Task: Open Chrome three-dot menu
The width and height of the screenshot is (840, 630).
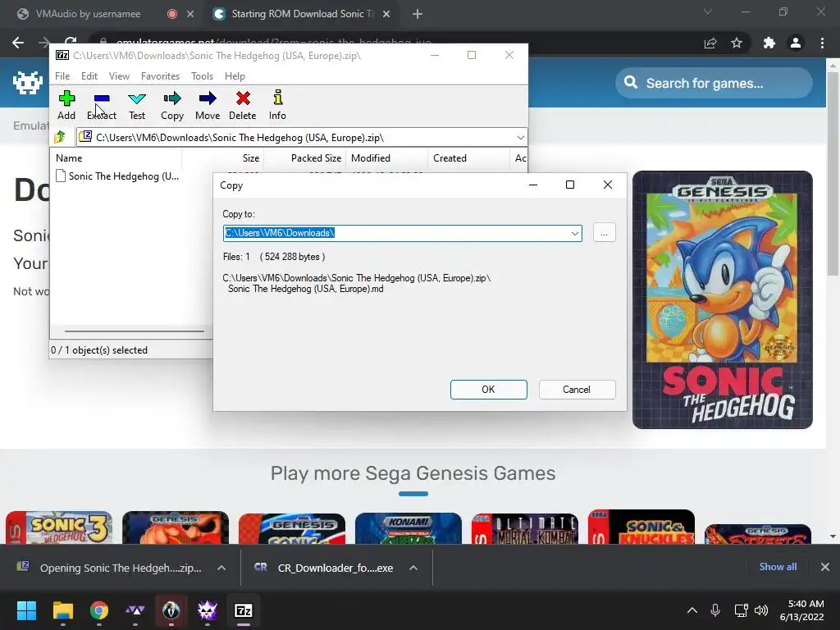Action: 822,43
